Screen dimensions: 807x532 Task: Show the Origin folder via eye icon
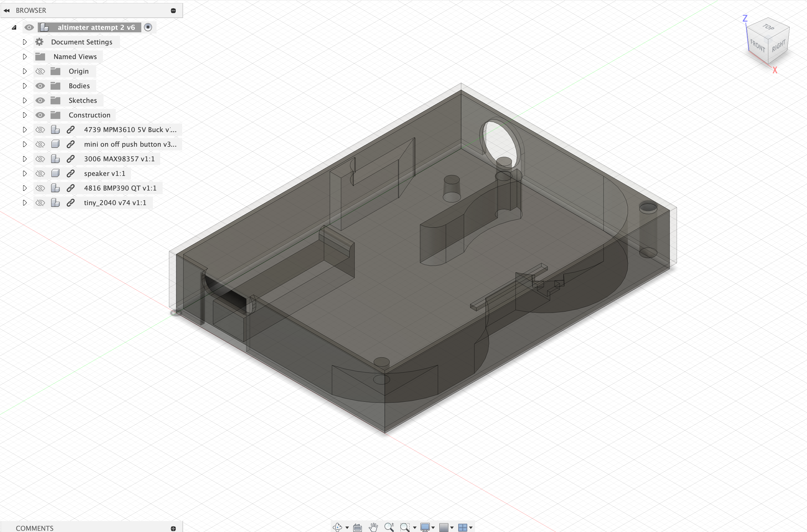(x=40, y=71)
